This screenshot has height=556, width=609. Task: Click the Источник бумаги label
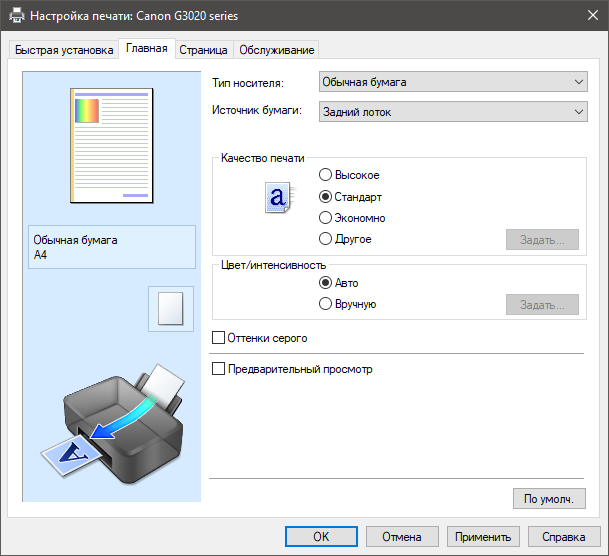click(x=257, y=110)
